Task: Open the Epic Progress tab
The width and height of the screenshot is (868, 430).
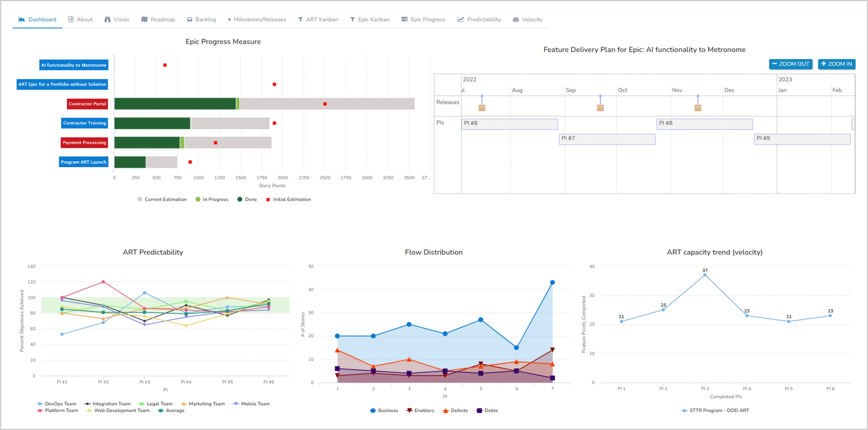Action: tap(423, 19)
